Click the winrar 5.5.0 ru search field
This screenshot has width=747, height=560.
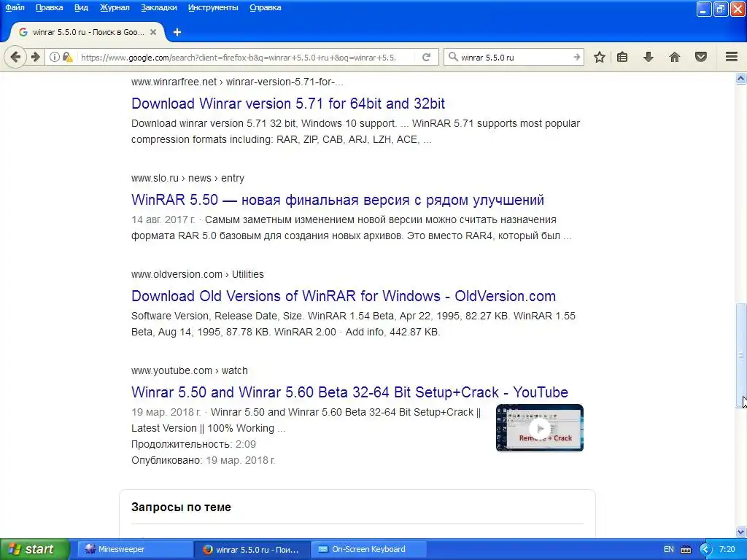pos(514,57)
